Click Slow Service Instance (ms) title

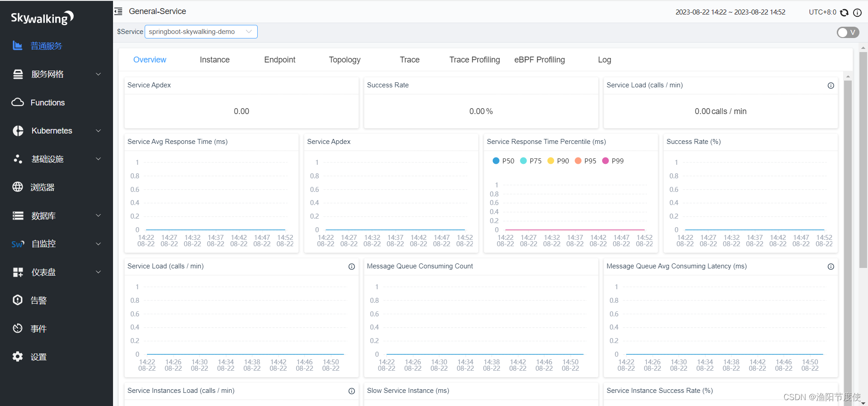408,391
